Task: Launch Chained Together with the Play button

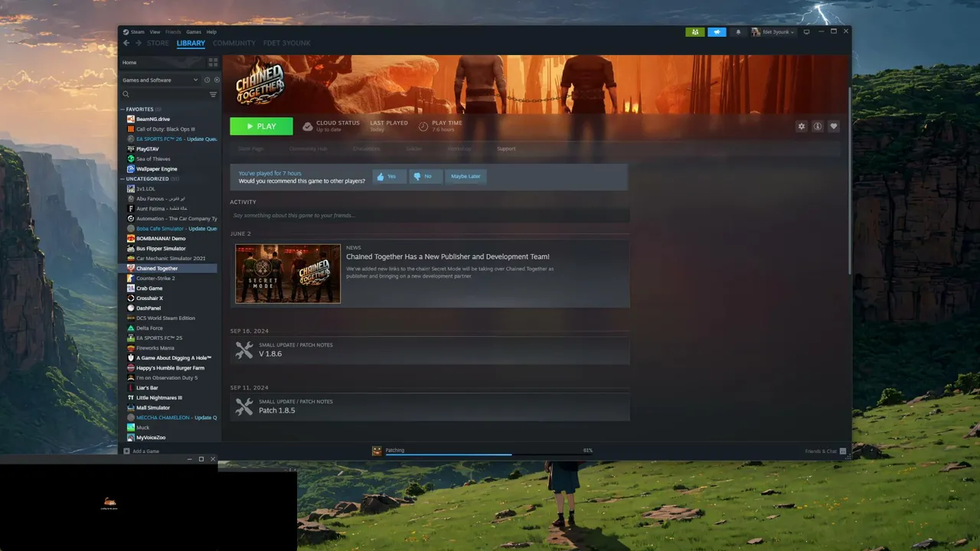Action: [x=261, y=126]
